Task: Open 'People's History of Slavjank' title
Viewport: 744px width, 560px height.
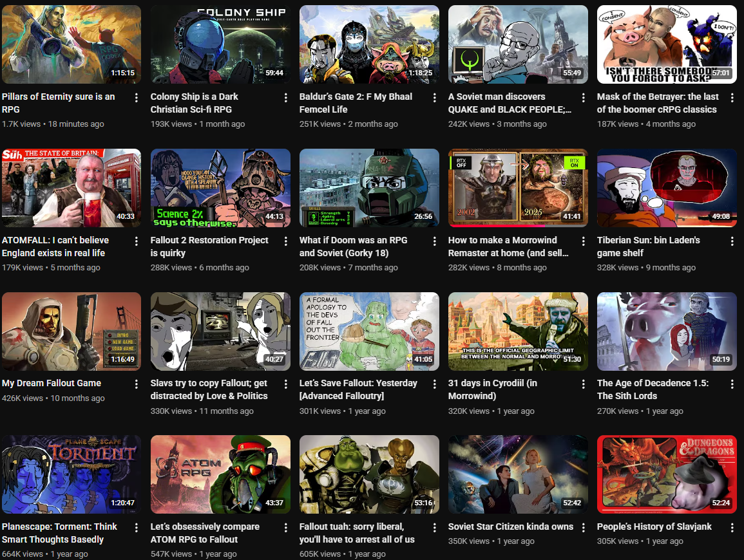Action: (x=654, y=527)
